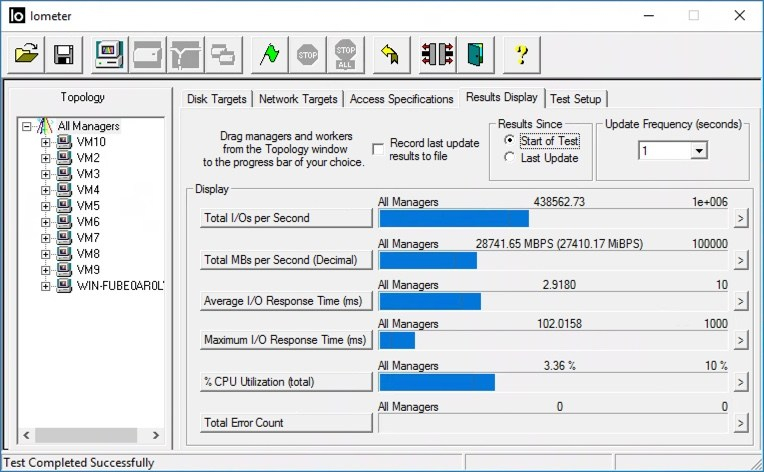Expand the VM3 tree node
The image size is (764, 472).
point(45,174)
